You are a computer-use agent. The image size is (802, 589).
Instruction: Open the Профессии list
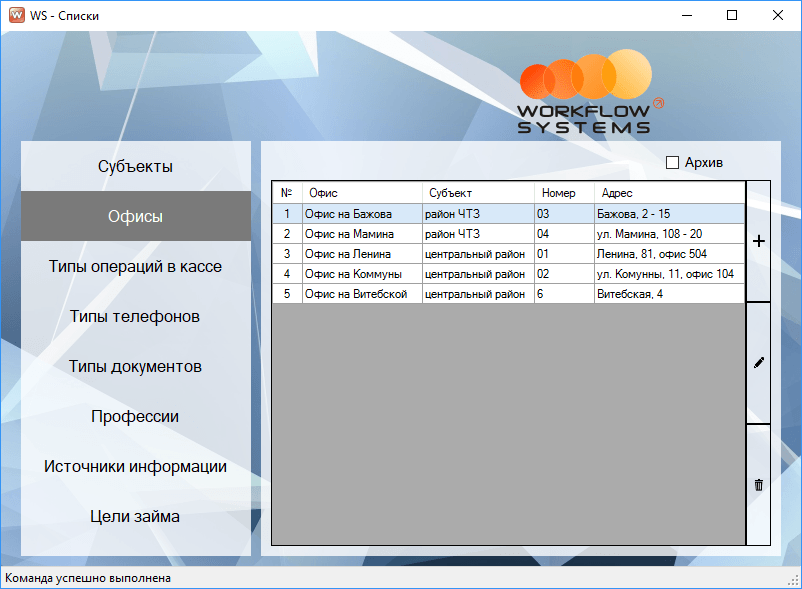click(136, 416)
